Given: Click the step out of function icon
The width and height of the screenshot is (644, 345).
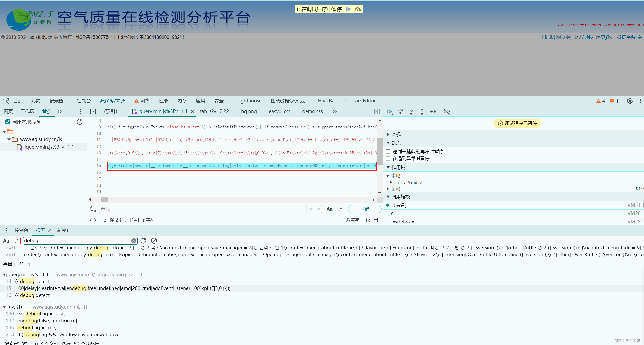Looking at the screenshot, I should click(422, 111).
